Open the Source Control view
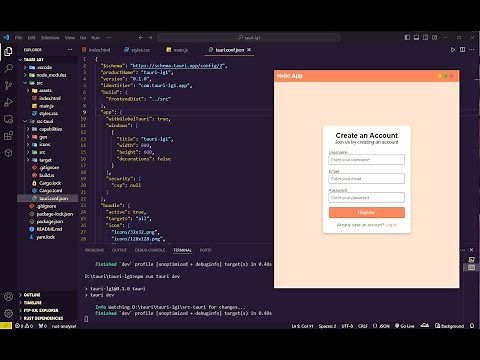The height and width of the screenshot is (360, 480). (8, 85)
